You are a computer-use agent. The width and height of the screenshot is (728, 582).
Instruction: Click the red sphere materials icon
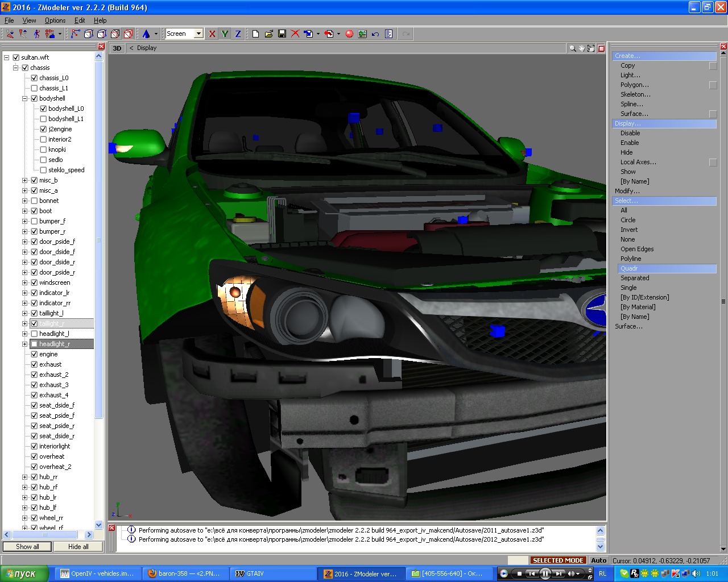tap(349, 34)
